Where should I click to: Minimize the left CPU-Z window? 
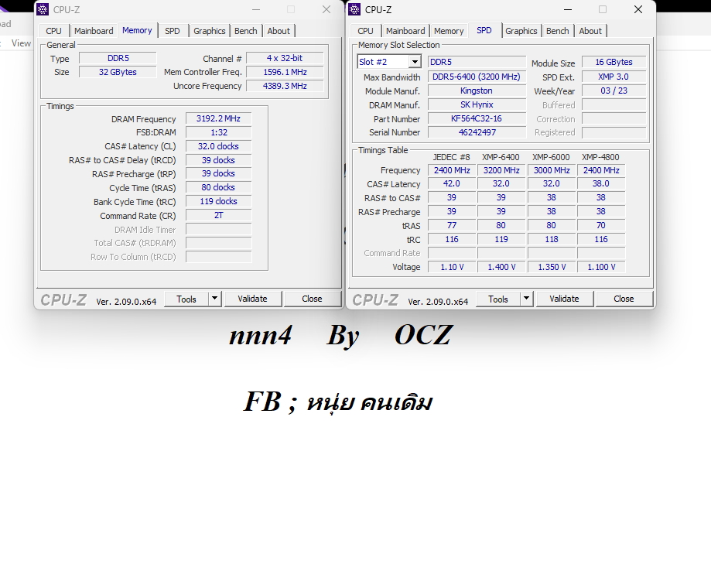click(x=256, y=9)
